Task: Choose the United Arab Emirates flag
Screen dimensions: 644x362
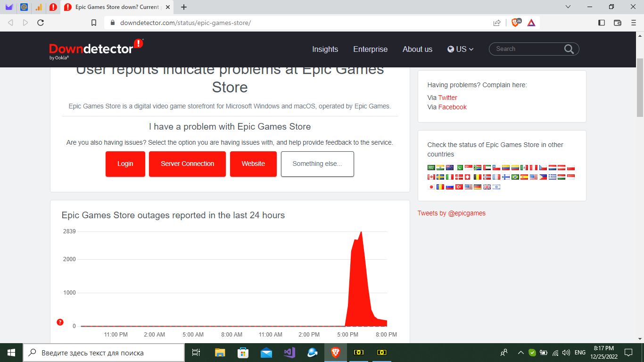Action: point(487,167)
